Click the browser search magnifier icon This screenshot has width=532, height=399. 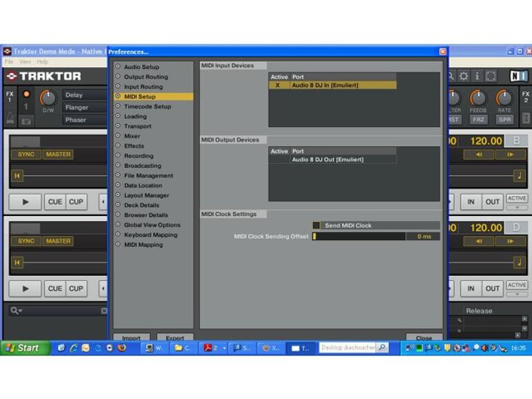14,310
